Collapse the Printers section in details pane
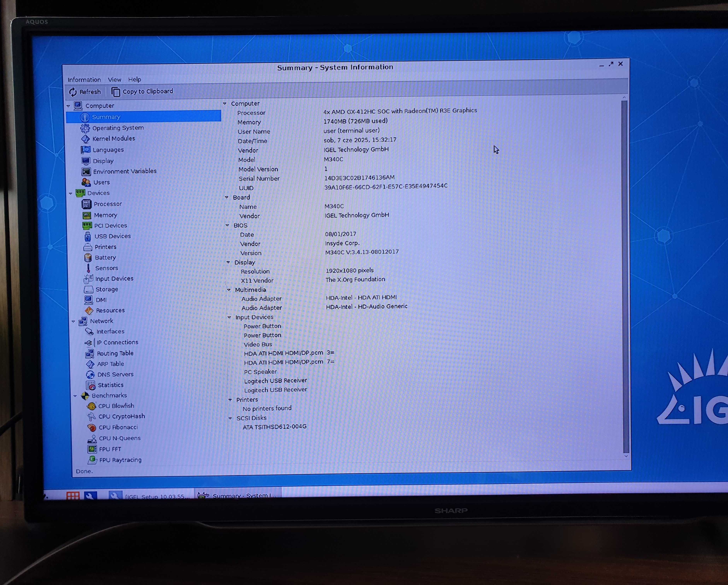Image resolution: width=728 pixels, height=585 pixels. pos(230,400)
